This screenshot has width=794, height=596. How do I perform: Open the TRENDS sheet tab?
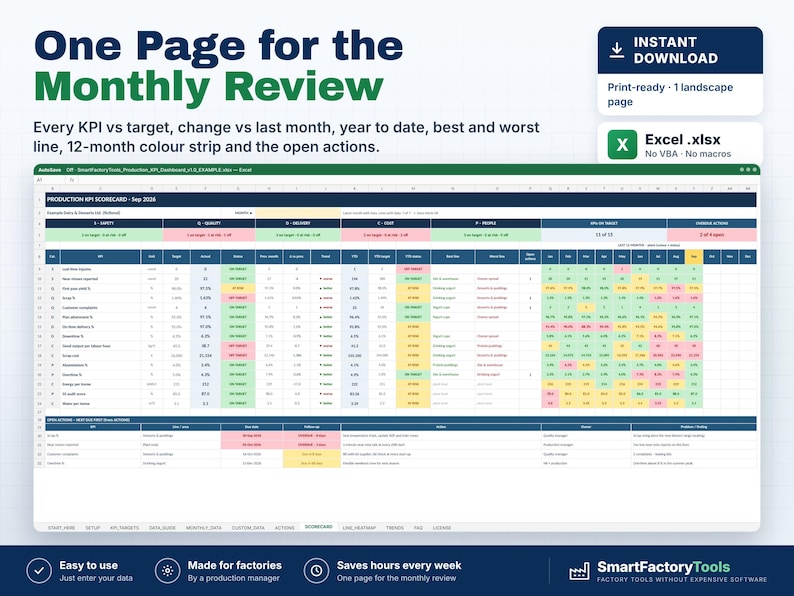pos(395,528)
